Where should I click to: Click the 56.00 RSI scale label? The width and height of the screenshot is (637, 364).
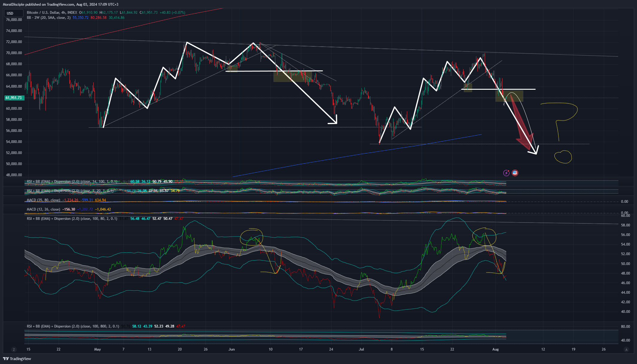click(625, 235)
